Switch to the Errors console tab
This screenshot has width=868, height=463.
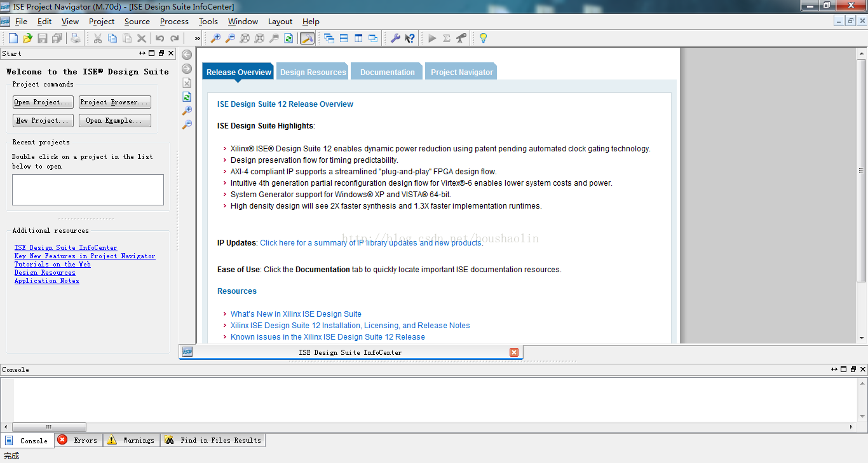(78, 440)
